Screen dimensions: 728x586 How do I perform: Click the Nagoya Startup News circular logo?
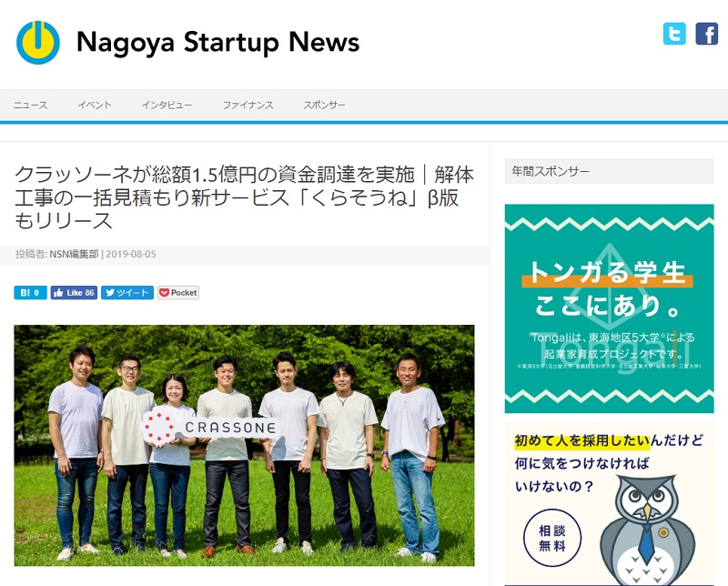(38, 42)
